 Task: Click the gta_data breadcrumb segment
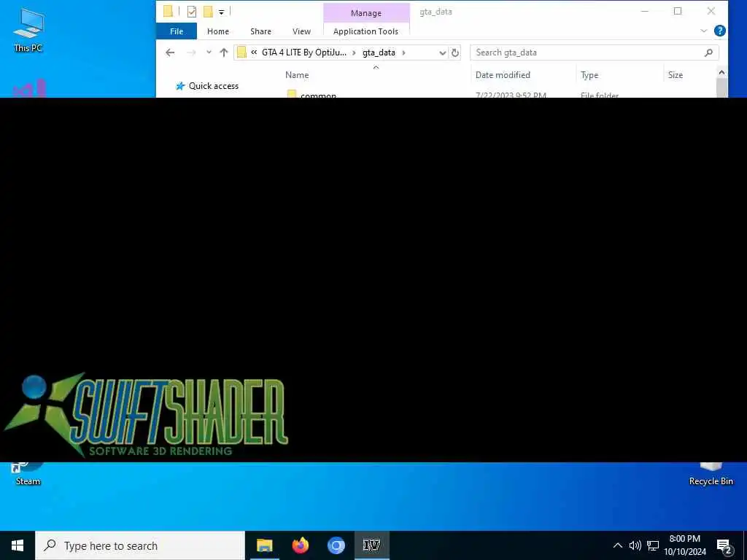(379, 52)
